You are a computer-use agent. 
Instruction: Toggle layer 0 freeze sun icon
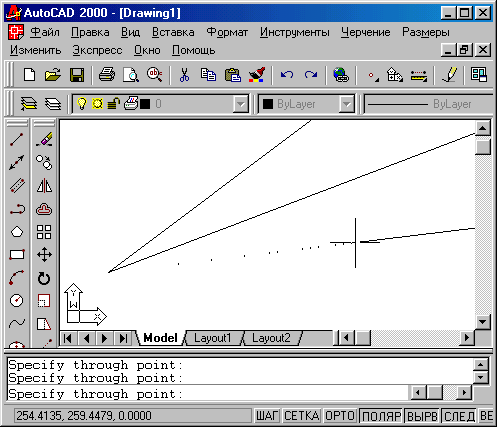(x=98, y=104)
